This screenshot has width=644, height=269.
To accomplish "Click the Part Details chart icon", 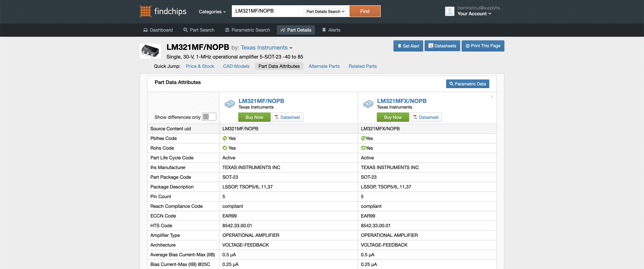I will click(283, 30).
